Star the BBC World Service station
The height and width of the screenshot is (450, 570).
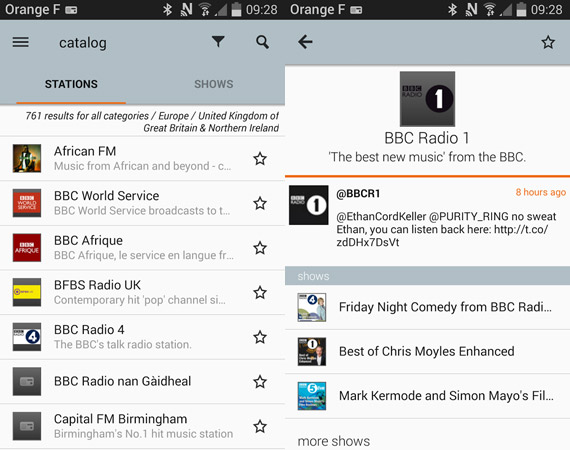pyautogui.click(x=260, y=203)
